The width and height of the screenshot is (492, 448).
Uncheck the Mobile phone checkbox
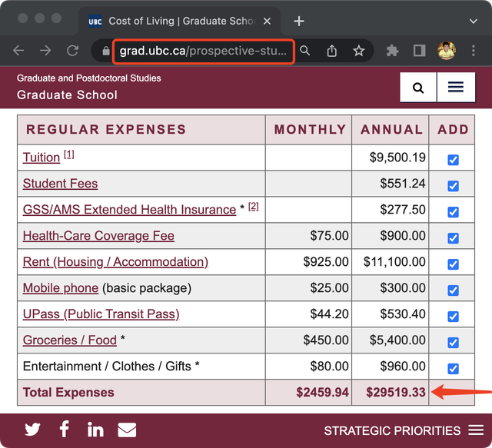[x=453, y=290]
